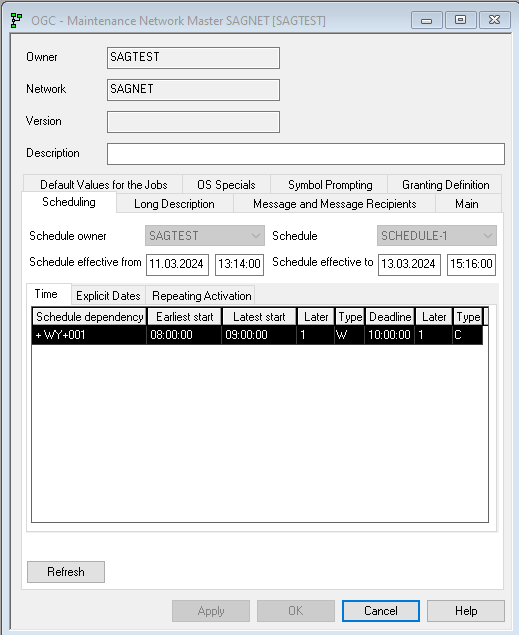
Task: Select the Scheduling tab
Action: click(69, 202)
